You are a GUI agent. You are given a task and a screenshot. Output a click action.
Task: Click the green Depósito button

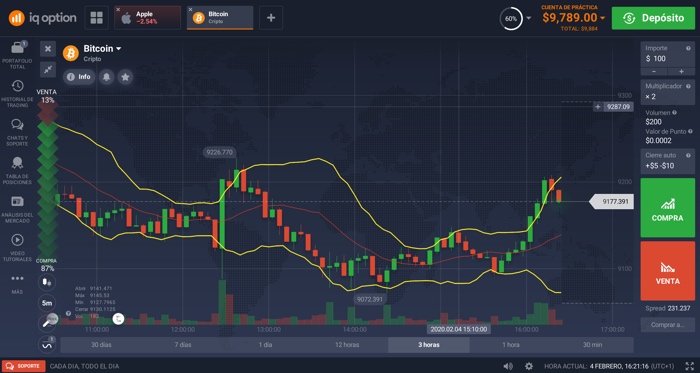pyautogui.click(x=653, y=18)
